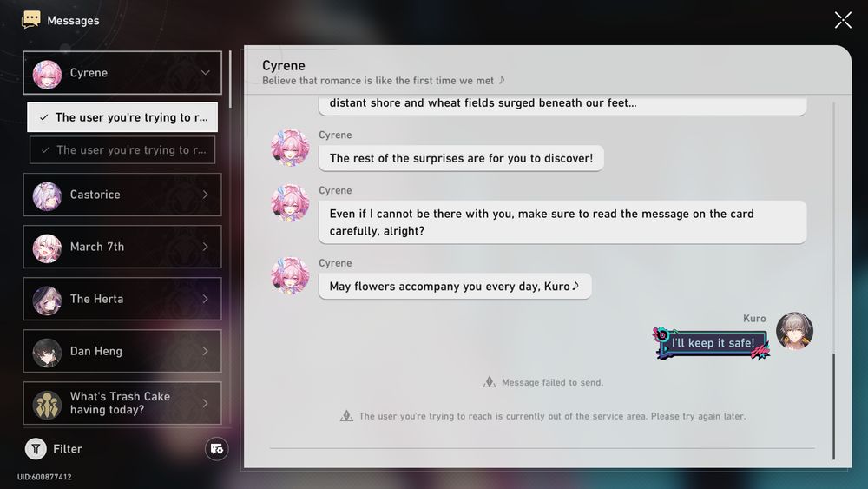Expand the March 7th chevron arrow
The height and width of the screenshot is (489, 868).
point(206,247)
